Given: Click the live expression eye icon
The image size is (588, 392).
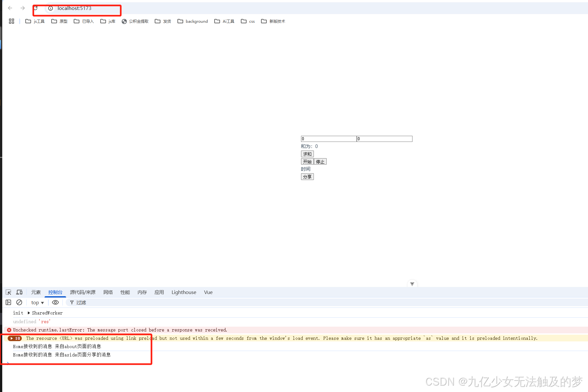Looking at the screenshot, I should (55, 302).
